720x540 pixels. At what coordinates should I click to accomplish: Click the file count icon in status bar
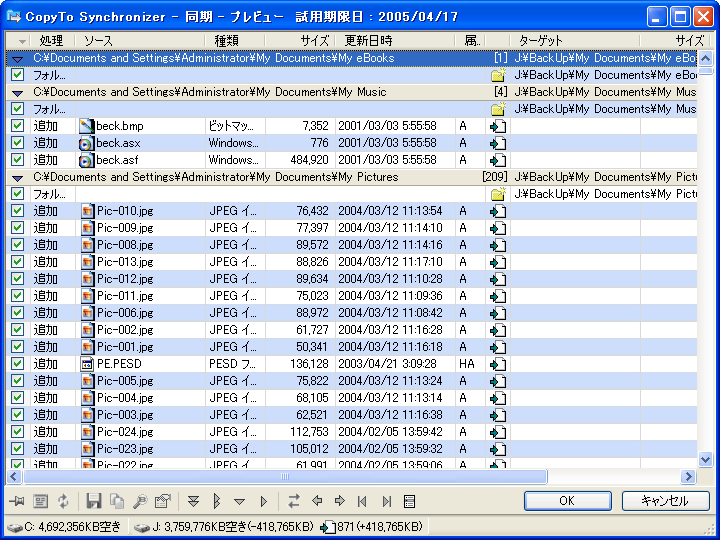click(x=328, y=527)
